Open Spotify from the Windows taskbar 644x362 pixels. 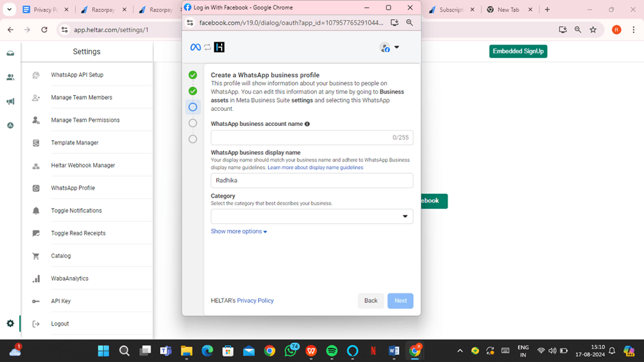pos(332,351)
